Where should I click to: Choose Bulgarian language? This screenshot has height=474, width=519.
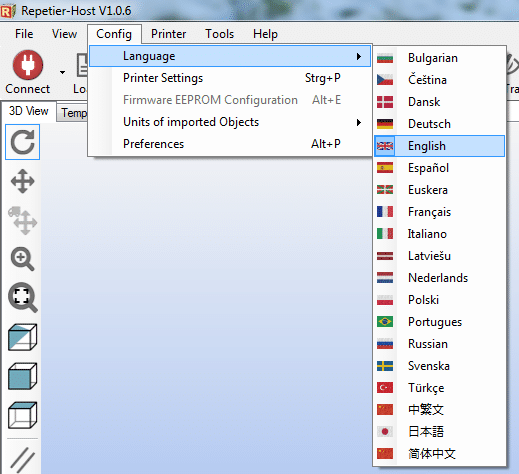coord(439,58)
